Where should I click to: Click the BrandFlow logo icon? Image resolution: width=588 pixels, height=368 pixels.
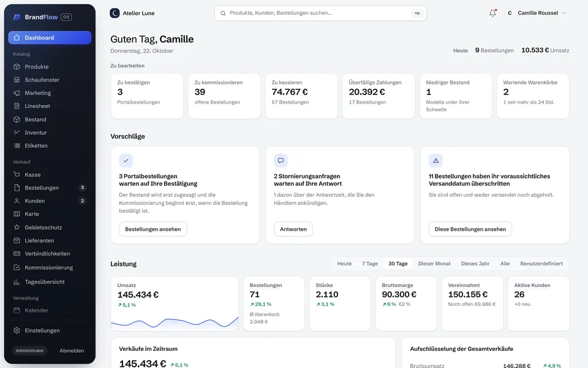17,17
